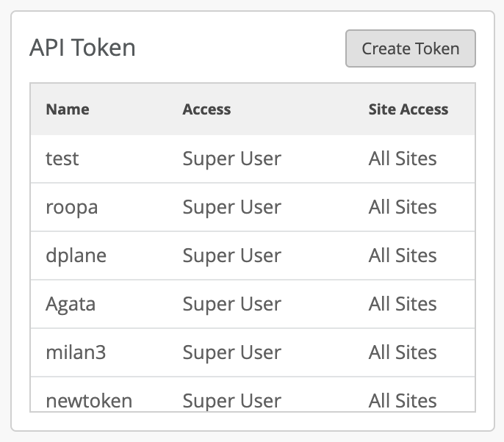
Task: Choose the milan3 token row
Action: click(76, 352)
